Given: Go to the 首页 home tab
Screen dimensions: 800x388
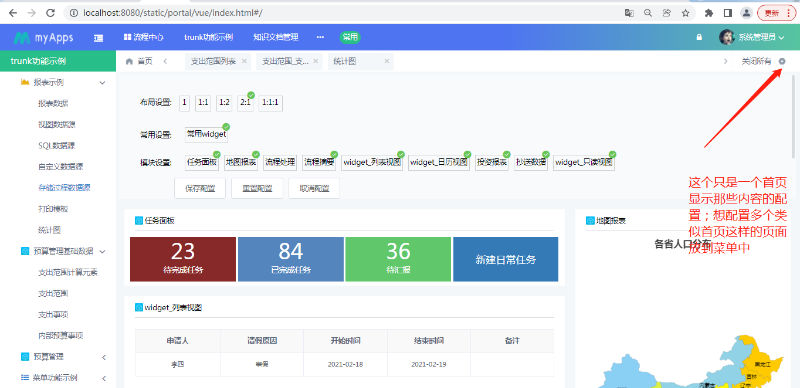Looking at the screenshot, I should click(x=139, y=61).
